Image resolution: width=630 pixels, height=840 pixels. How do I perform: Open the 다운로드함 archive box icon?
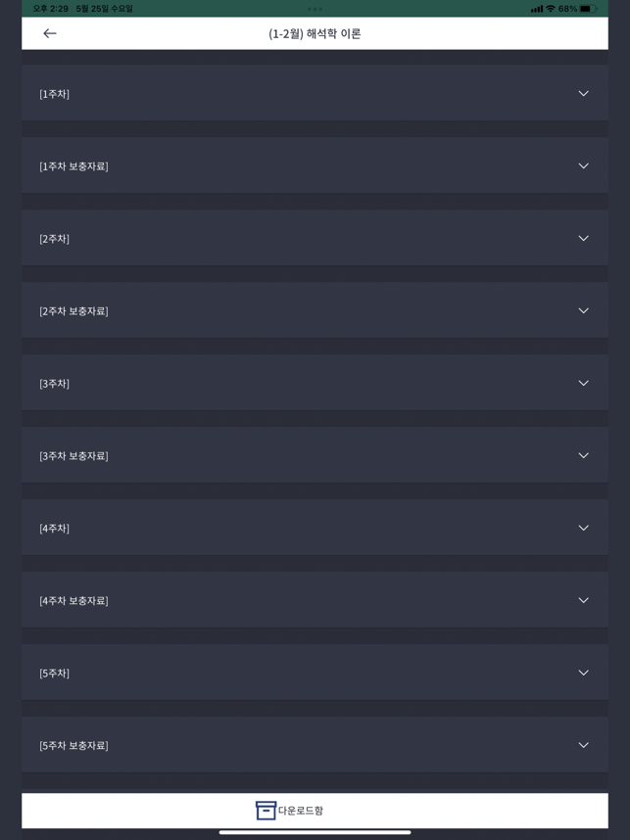tap(266, 811)
